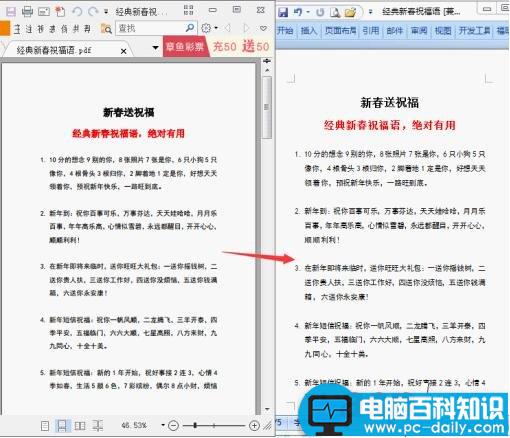Click the Word item 3 line starting 在新年即将来临时

[x=395, y=268]
